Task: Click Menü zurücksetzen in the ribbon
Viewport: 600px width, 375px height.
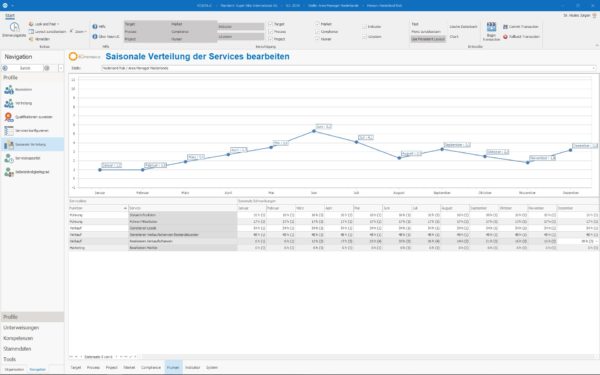Action: 426,32
